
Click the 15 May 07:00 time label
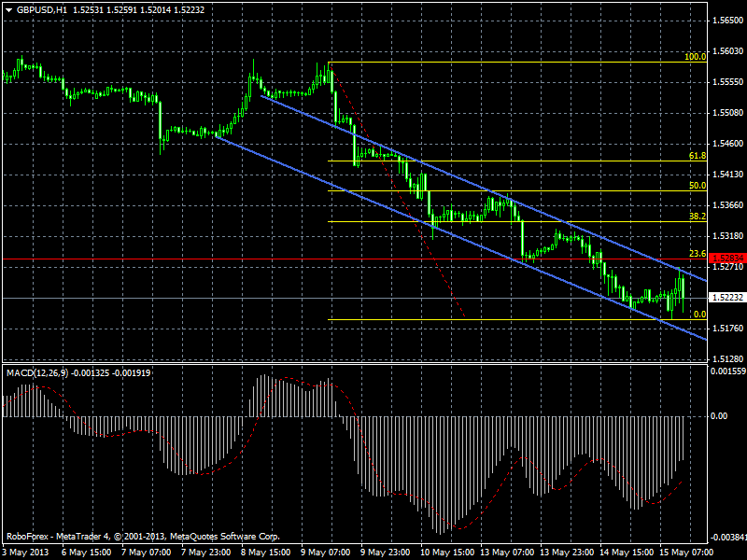tap(686, 553)
